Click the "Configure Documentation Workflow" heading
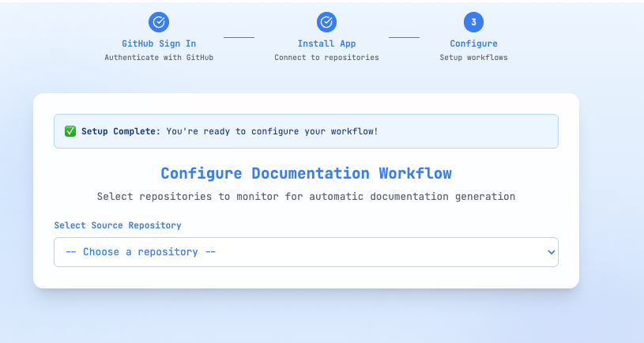The width and height of the screenshot is (644, 343). point(306,173)
